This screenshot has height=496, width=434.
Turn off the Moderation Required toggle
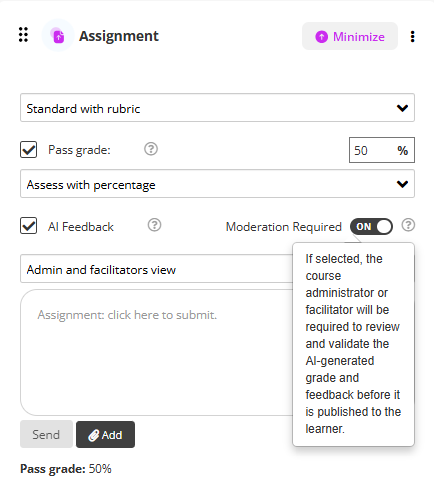coord(371,227)
